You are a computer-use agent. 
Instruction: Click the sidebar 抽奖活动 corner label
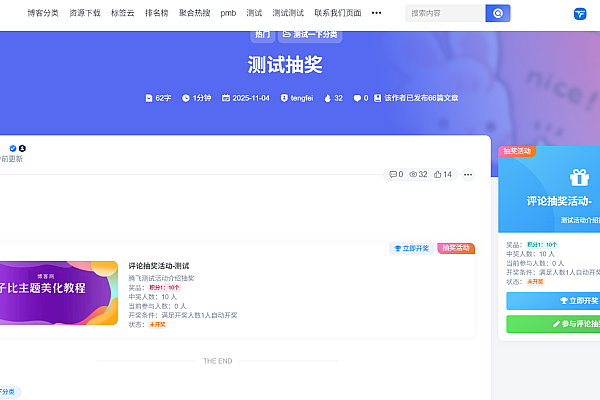click(x=517, y=151)
